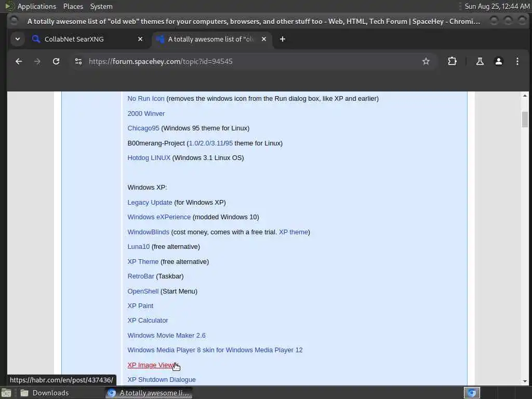
Task: Click the workspace switcher Chromium icon
Action: (x=472, y=393)
